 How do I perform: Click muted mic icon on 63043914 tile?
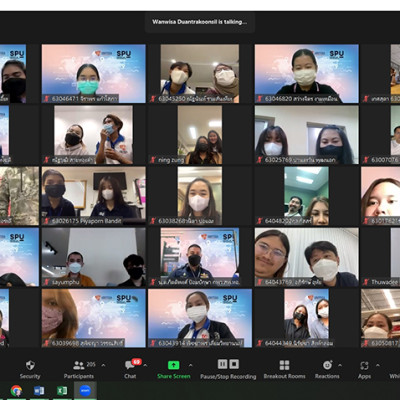click(153, 343)
